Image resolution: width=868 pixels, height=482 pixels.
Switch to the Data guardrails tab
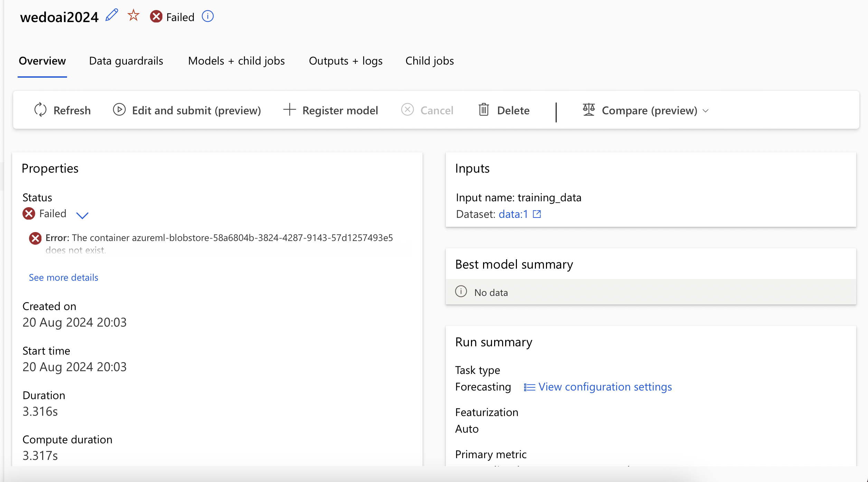(x=126, y=61)
